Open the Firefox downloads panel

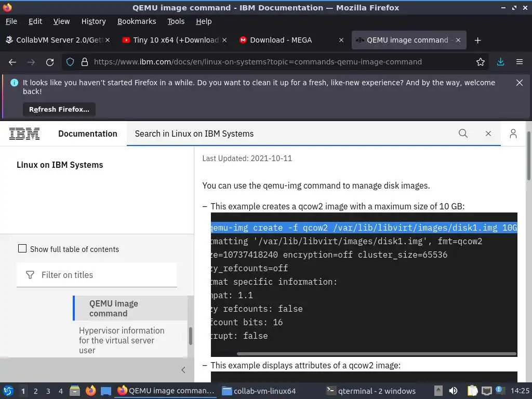500,62
